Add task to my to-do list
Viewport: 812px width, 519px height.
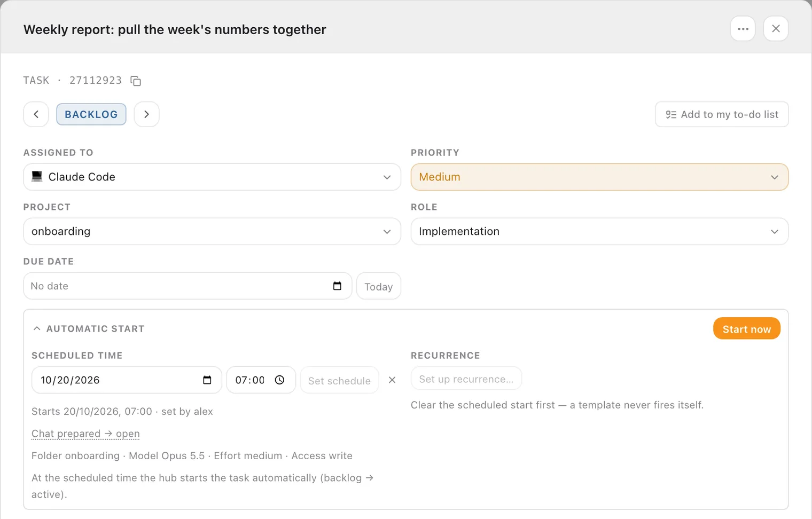click(722, 114)
